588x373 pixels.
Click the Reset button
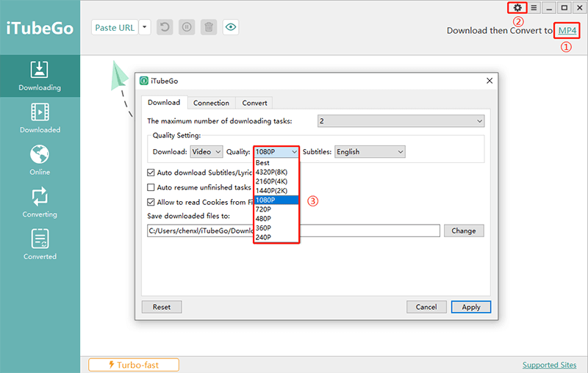tap(162, 307)
